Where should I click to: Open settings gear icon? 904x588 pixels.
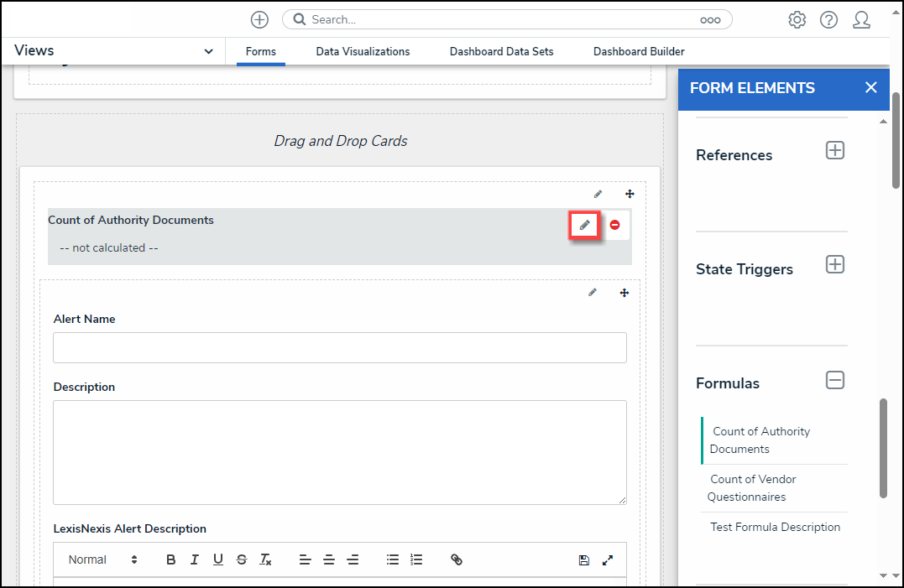point(797,19)
